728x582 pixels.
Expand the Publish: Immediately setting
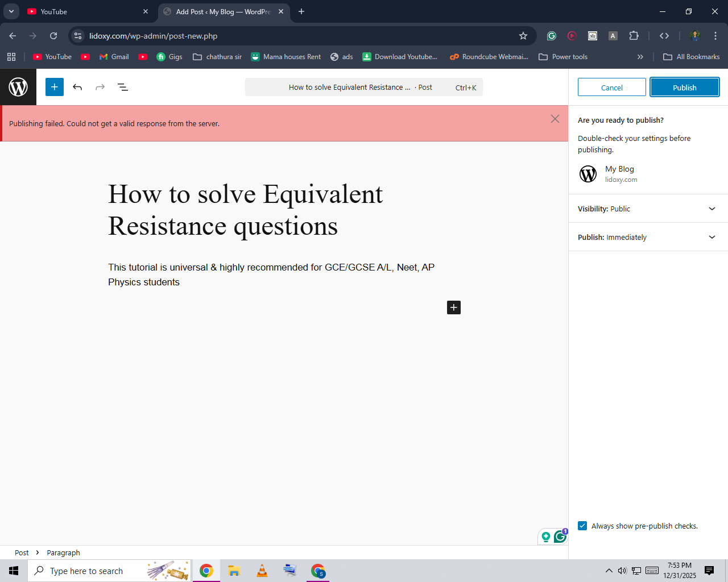(x=648, y=237)
